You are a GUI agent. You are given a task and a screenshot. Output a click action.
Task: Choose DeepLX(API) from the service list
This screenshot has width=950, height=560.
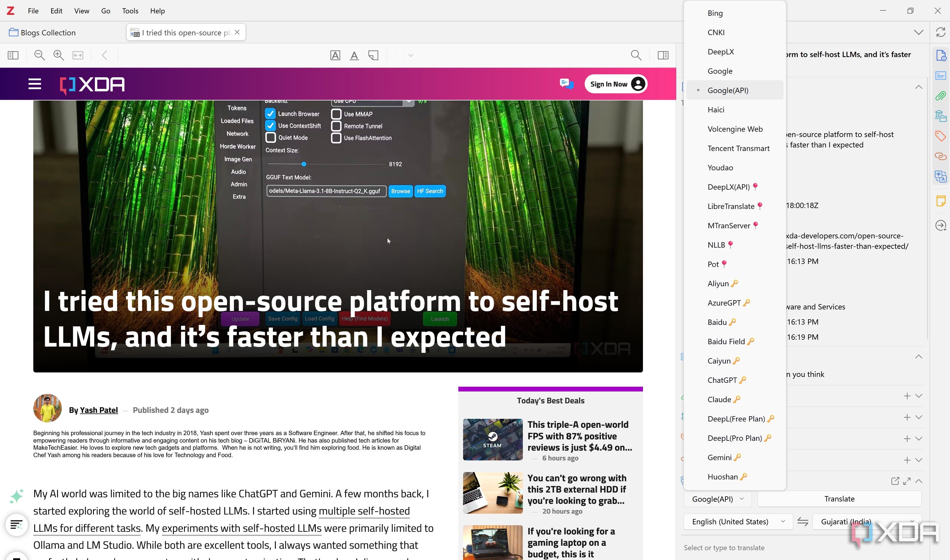click(x=734, y=187)
